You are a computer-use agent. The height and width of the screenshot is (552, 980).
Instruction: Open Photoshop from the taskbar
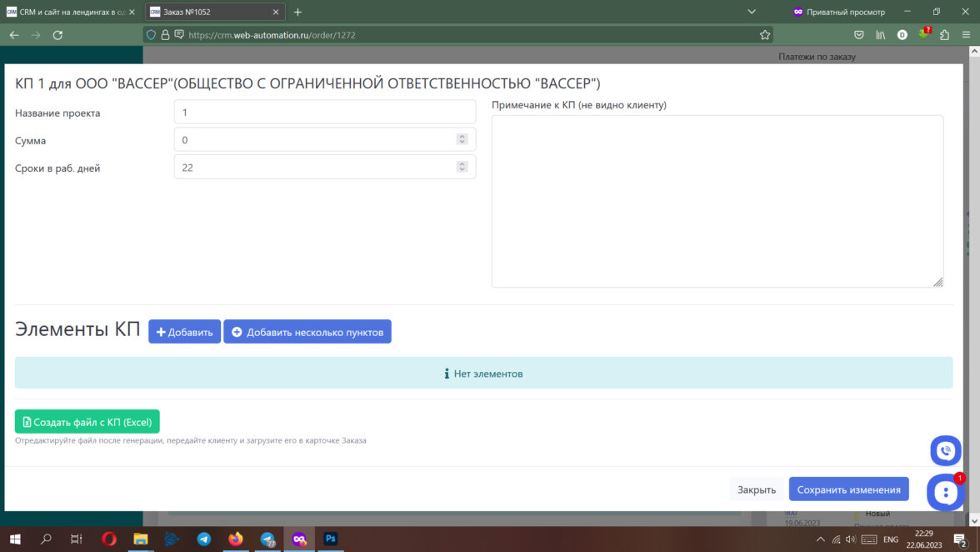pyautogui.click(x=331, y=539)
